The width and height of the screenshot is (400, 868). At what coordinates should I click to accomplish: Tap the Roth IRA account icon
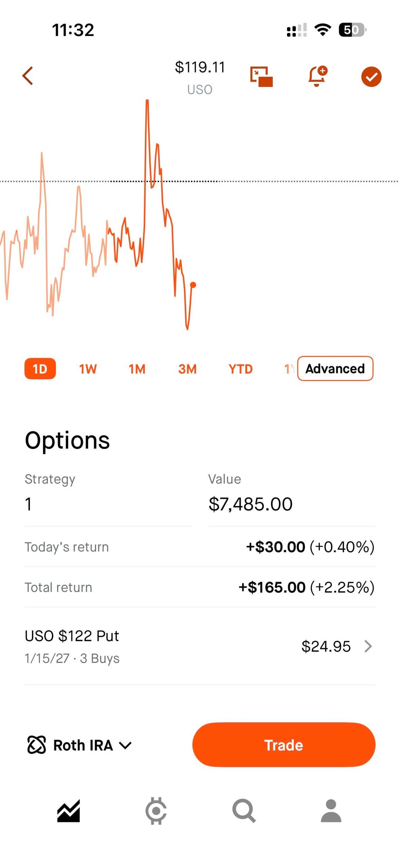point(37,745)
